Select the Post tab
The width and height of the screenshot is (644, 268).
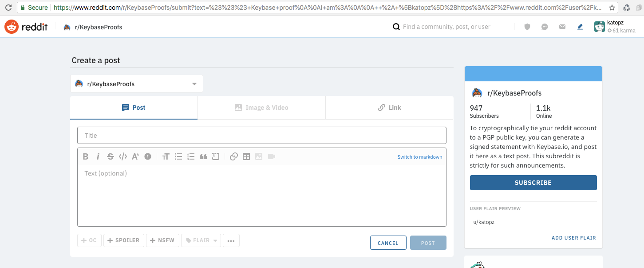pos(134,108)
